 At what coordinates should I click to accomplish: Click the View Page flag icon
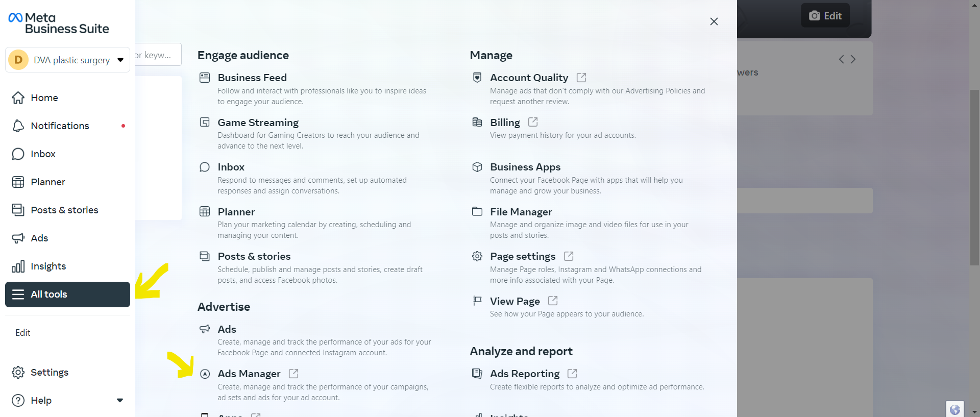point(477,301)
